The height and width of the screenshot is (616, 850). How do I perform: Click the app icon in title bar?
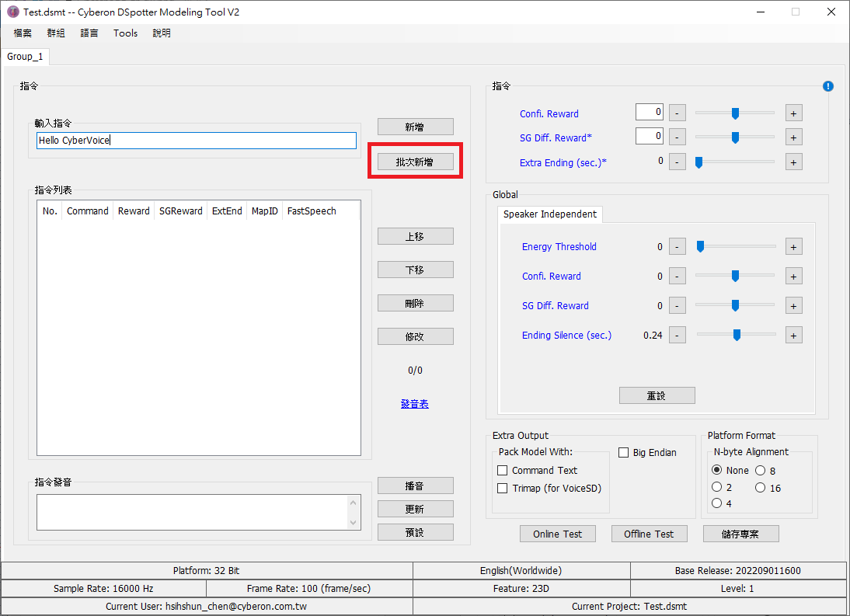tap(12, 12)
